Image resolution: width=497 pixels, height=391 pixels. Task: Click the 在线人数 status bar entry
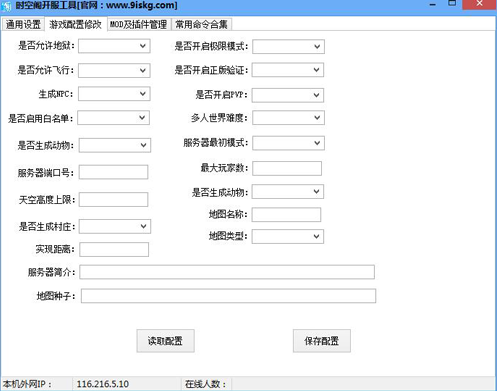tap(205, 384)
